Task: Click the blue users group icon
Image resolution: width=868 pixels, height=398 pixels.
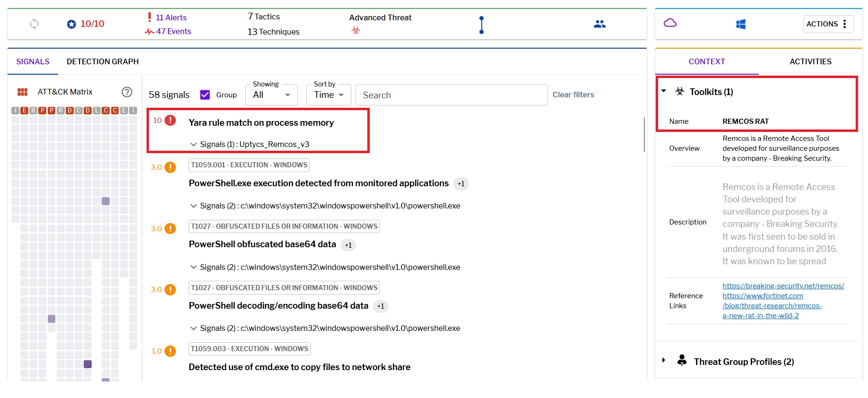Action: (x=599, y=24)
